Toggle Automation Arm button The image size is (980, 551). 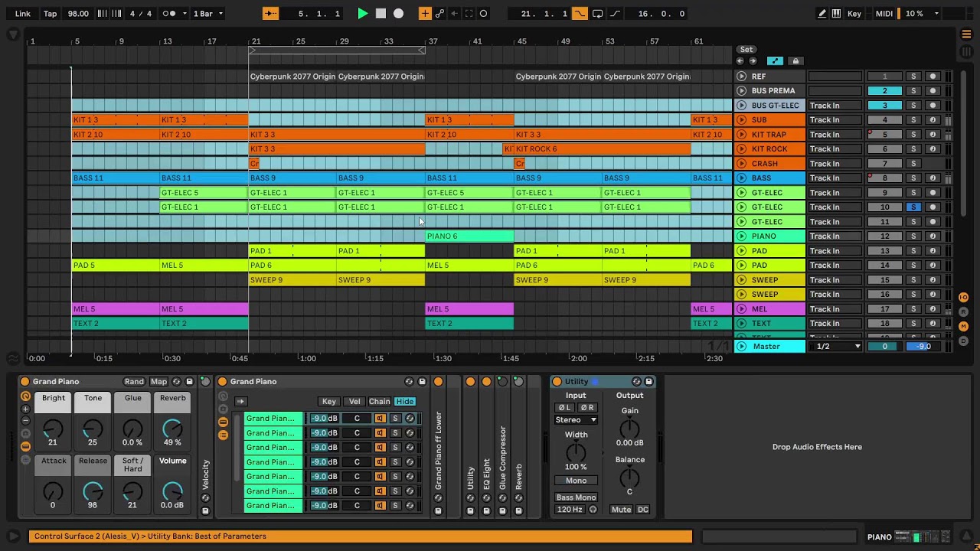pos(439,14)
